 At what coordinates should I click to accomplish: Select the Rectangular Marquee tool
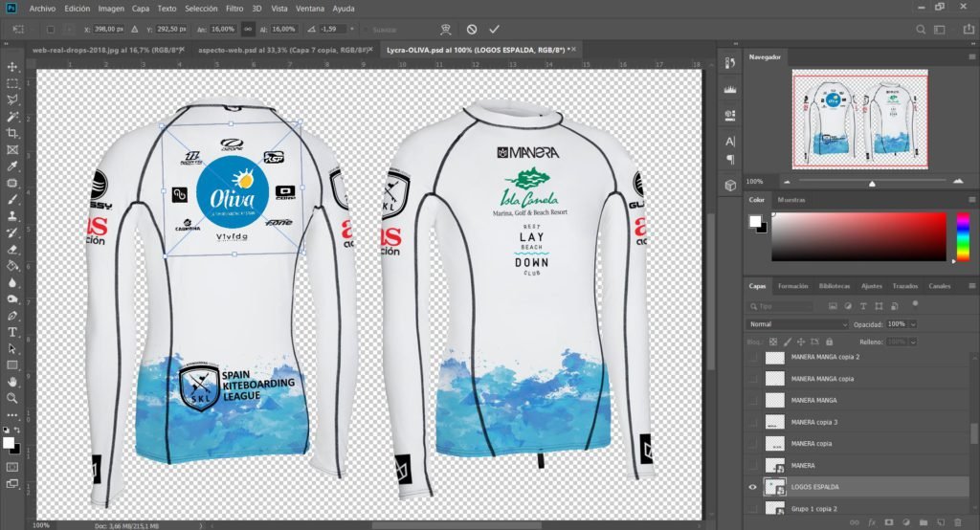[11, 83]
